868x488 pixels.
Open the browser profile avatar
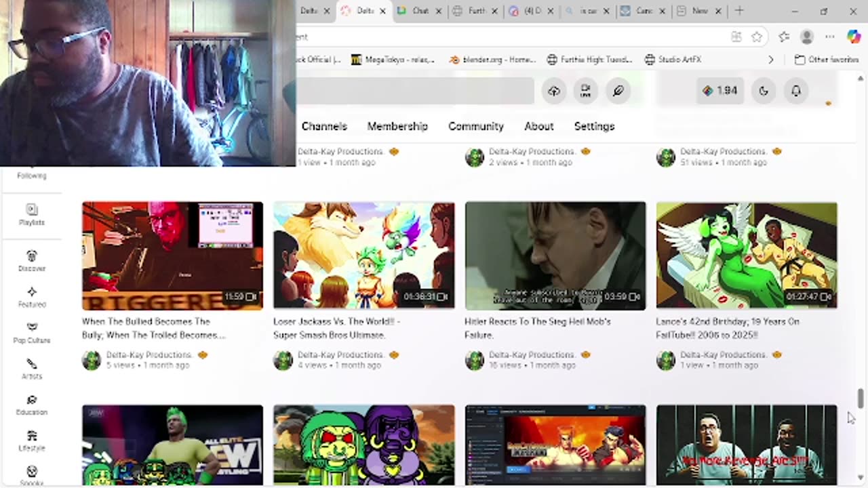click(807, 37)
